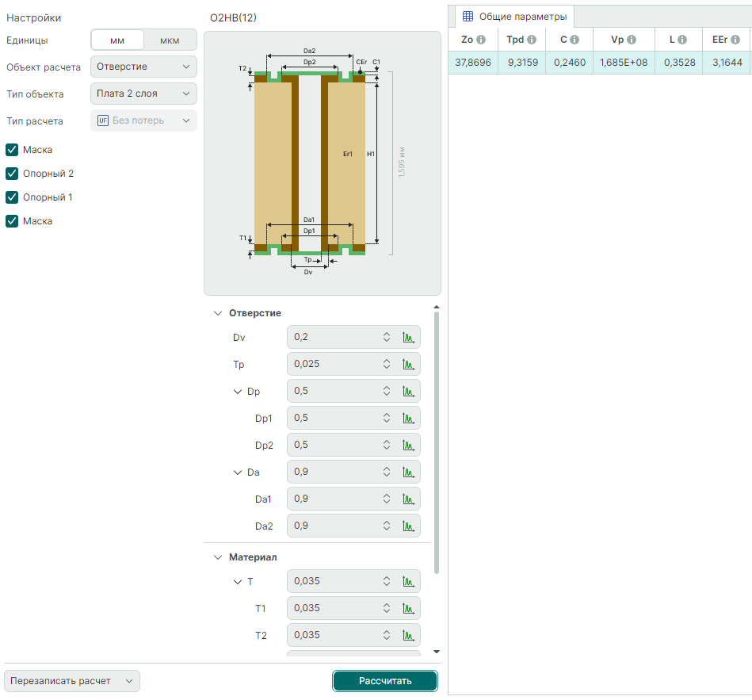This screenshot has height=700, width=752.
Task: Show info icon next to Tpd
Action: [532, 40]
